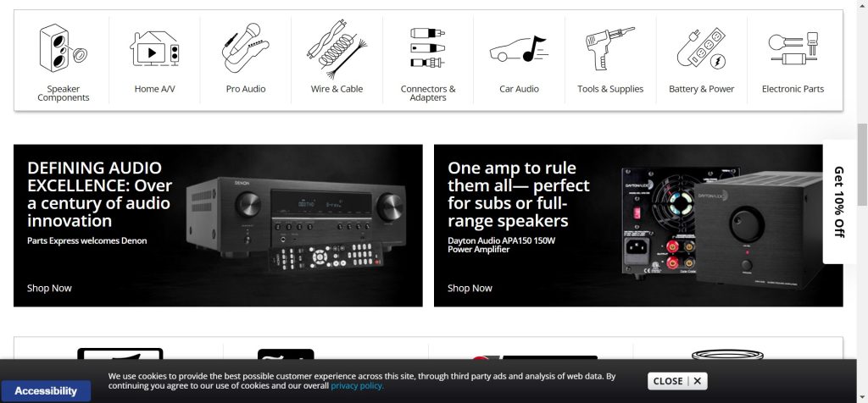
Task: Choose the Wire & Cable icon
Action: point(337,49)
